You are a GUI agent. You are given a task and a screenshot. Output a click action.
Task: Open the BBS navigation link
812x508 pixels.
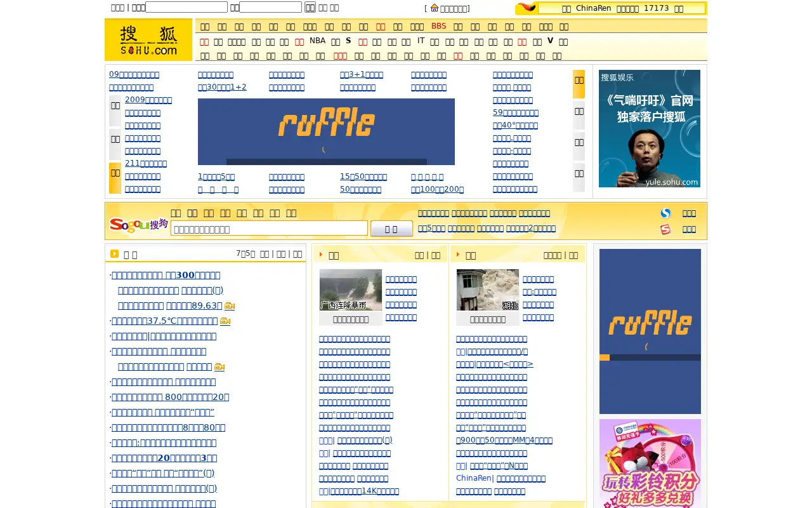coord(439,26)
